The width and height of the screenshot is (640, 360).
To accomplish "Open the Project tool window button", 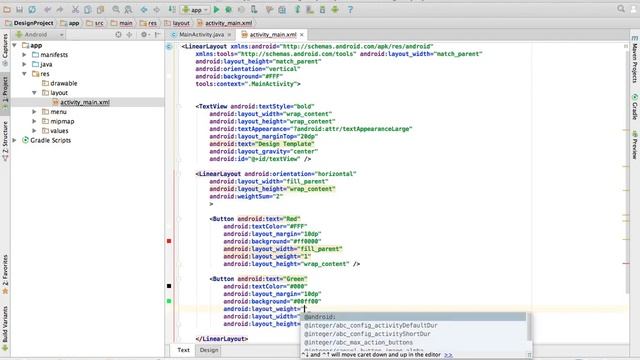I will tap(5, 92).
